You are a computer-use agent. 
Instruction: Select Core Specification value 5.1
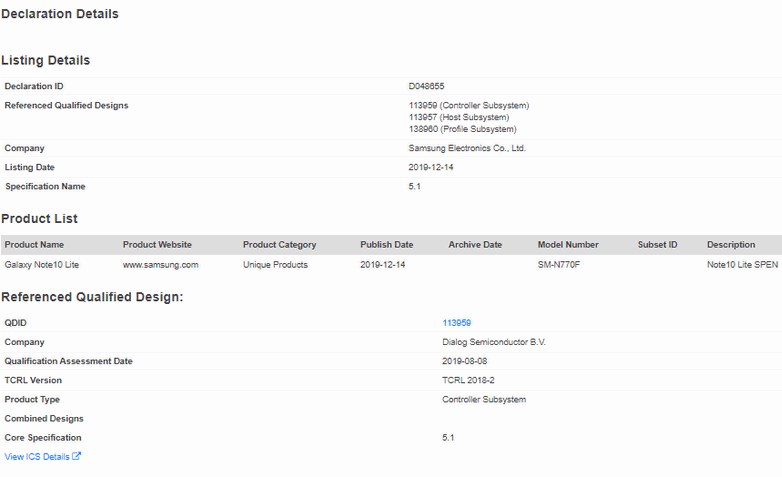[448, 438]
